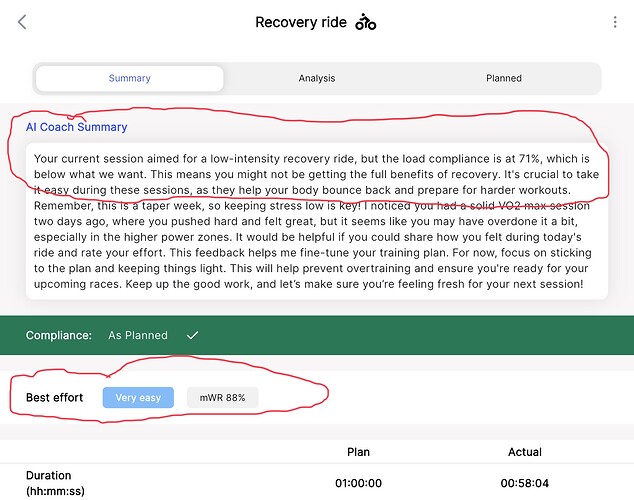Click the compliance checkmark icon

point(192,335)
